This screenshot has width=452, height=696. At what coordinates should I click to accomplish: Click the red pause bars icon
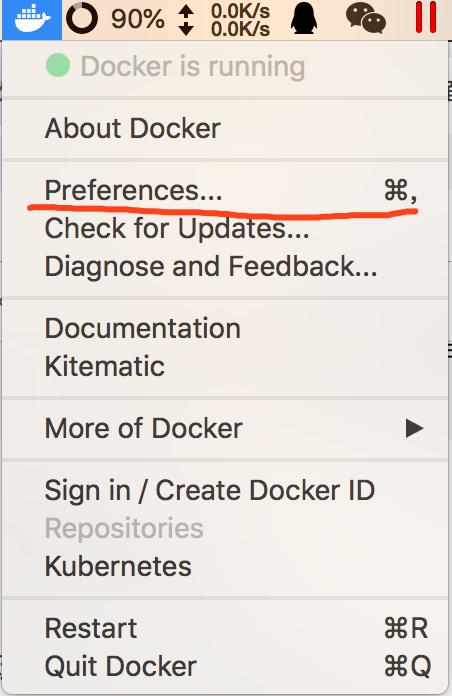425,18
